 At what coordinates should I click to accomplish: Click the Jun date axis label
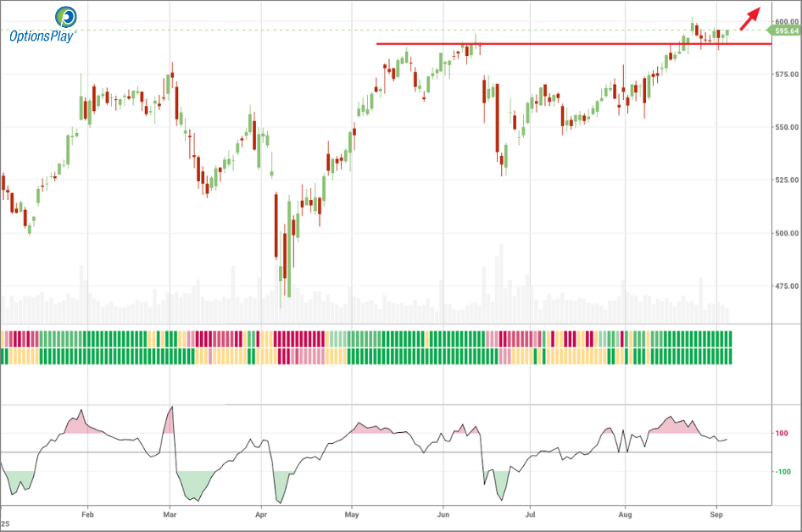click(443, 514)
